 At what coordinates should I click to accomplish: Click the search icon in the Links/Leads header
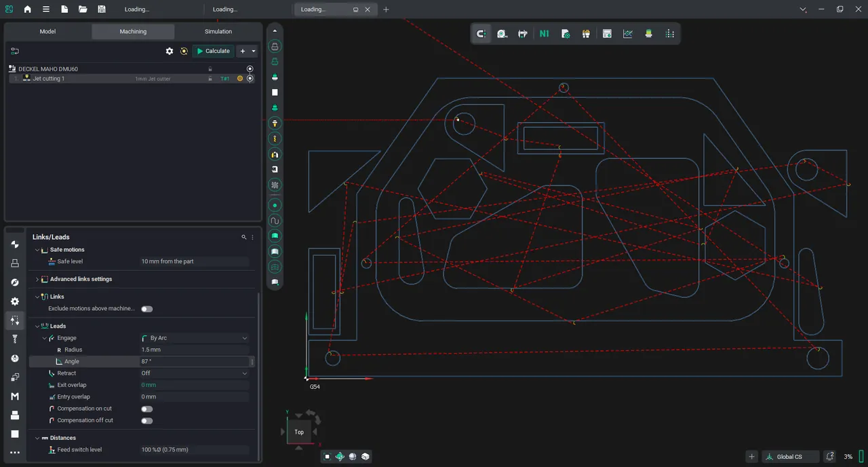(244, 237)
